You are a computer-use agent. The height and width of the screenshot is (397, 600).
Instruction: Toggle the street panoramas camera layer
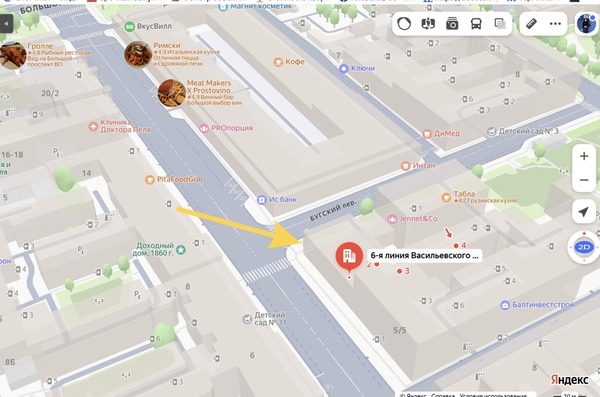[452, 24]
